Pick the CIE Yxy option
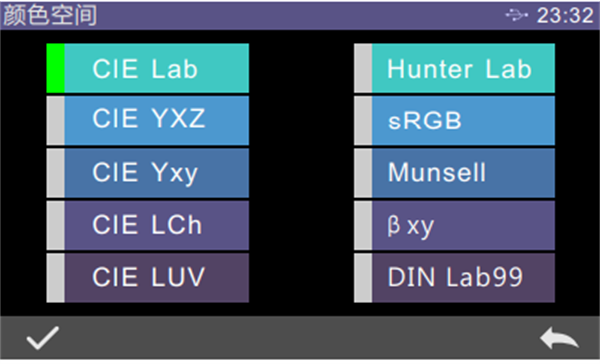 [148, 173]
